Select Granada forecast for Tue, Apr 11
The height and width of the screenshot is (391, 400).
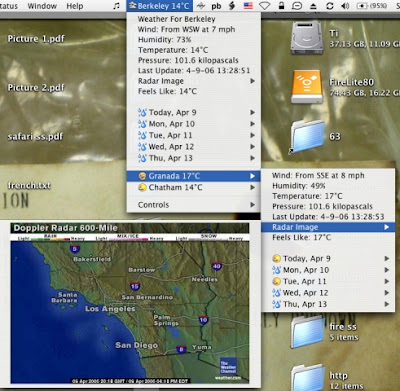(328, 281)
